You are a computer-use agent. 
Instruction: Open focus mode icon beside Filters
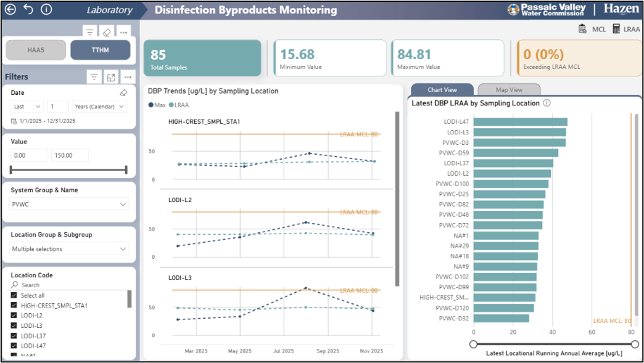(111, 77)
